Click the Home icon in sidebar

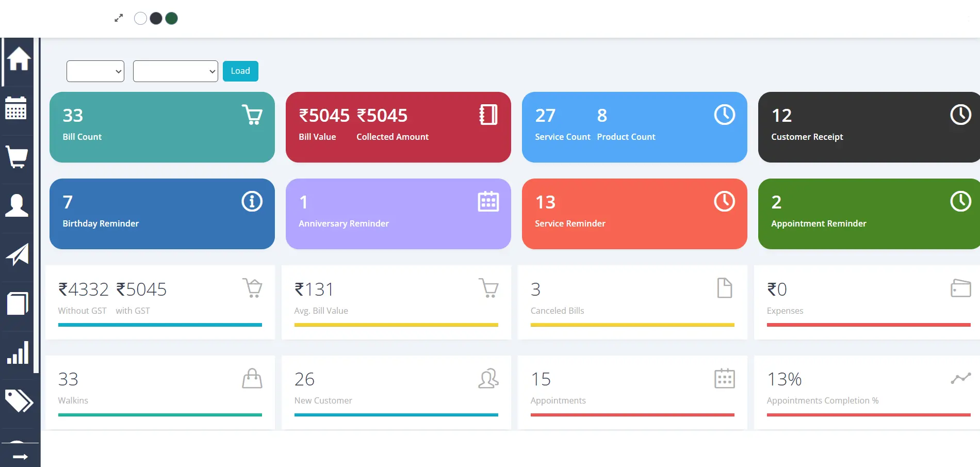tap(19, 59)
